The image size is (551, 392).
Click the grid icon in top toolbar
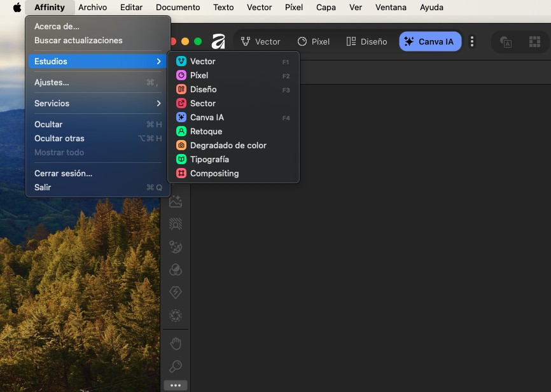(x=534, y=42)
